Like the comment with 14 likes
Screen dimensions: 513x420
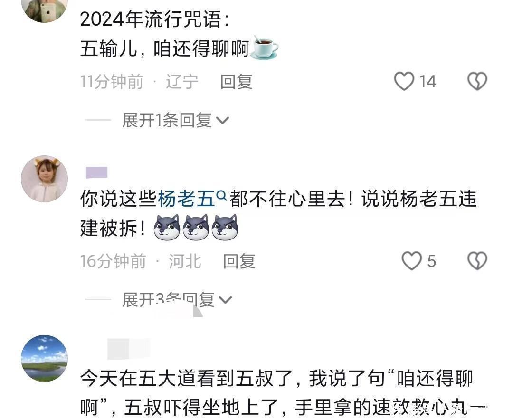click(404, 81)
